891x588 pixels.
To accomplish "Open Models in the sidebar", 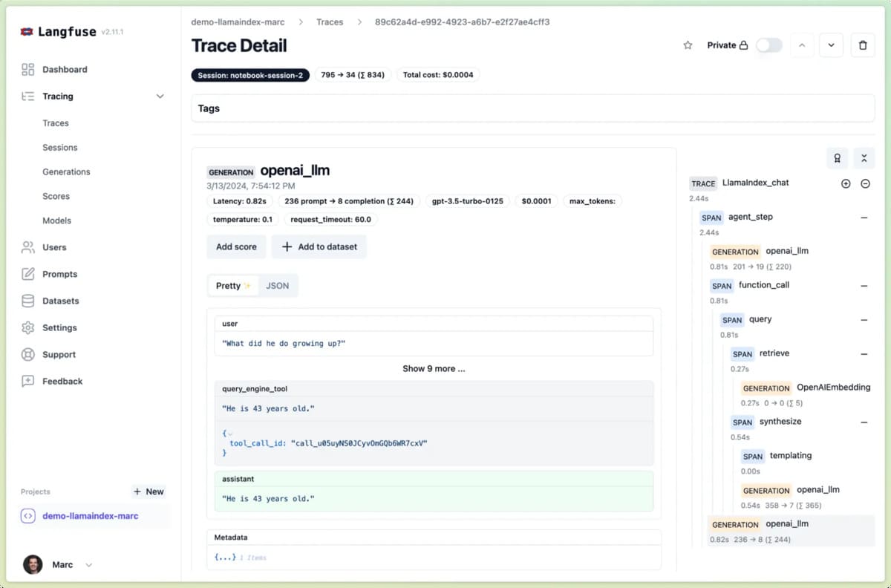I will pyautogui.click(x=57, y=220).
